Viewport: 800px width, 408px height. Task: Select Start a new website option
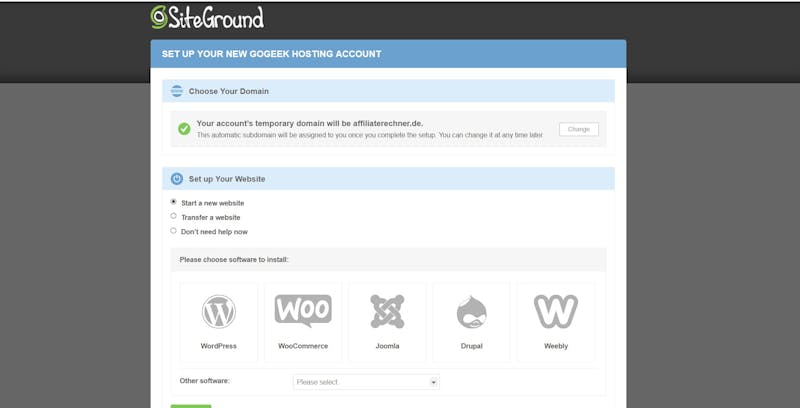tap(173, 202)
